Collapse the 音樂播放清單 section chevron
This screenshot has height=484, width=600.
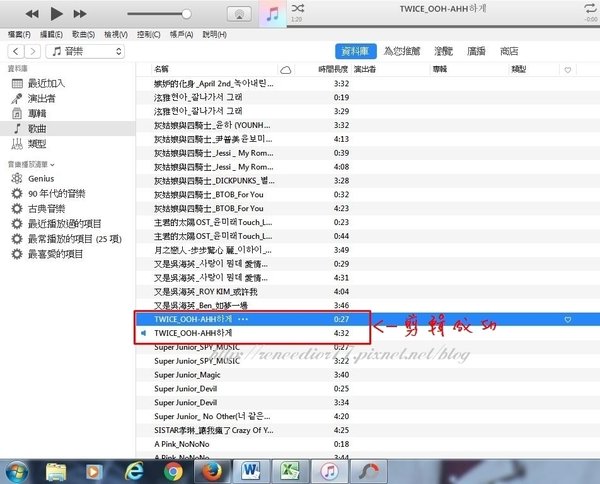click(52, 165)
